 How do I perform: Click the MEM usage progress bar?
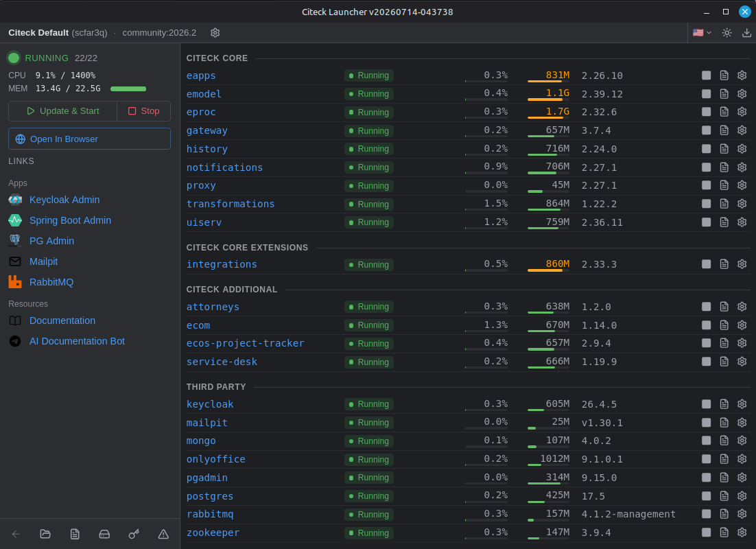pyautogui.click(x=128, y=89)
